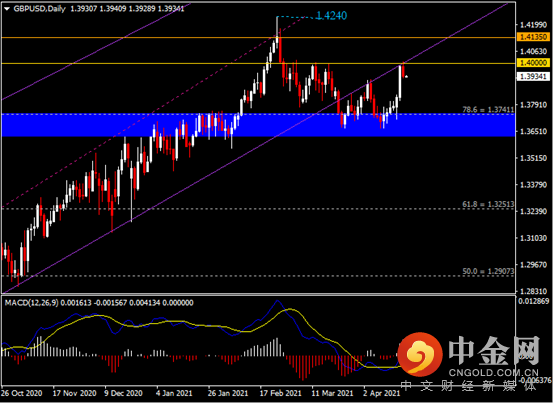Image resolution: width=554 pixels, height=404 pixels.
Task: Select the 1.31030 price scale value
Action: pos(533,238)
